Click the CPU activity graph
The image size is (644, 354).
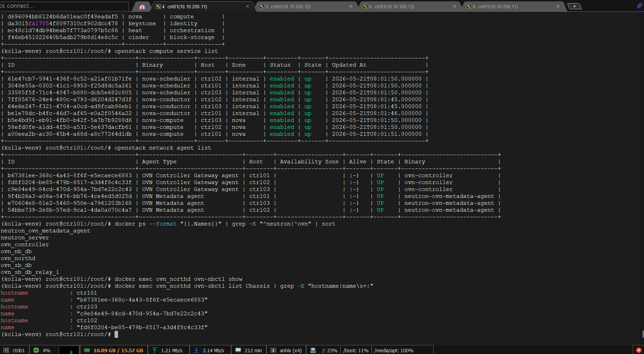69,350
